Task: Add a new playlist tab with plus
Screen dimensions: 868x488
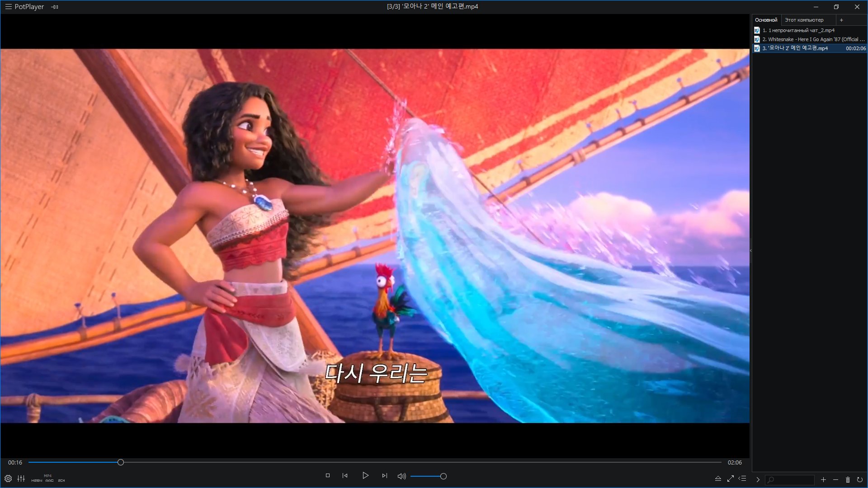Action: [841, 20]
